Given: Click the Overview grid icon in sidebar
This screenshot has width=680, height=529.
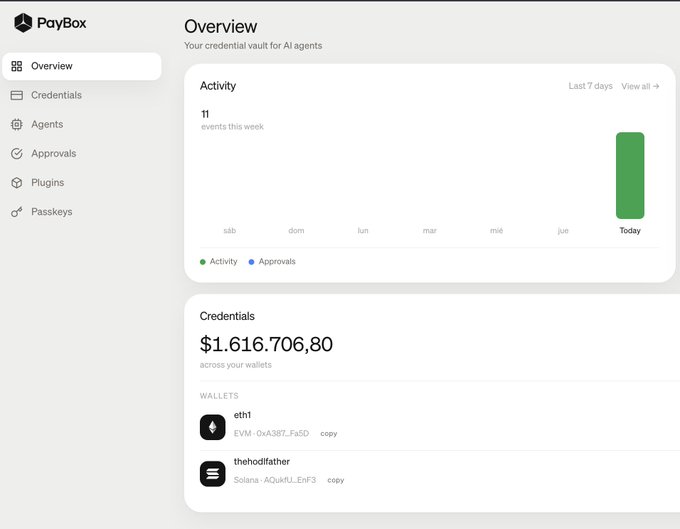Looking at the screenshot, I should pyautogui.click(x=16, y=66).
